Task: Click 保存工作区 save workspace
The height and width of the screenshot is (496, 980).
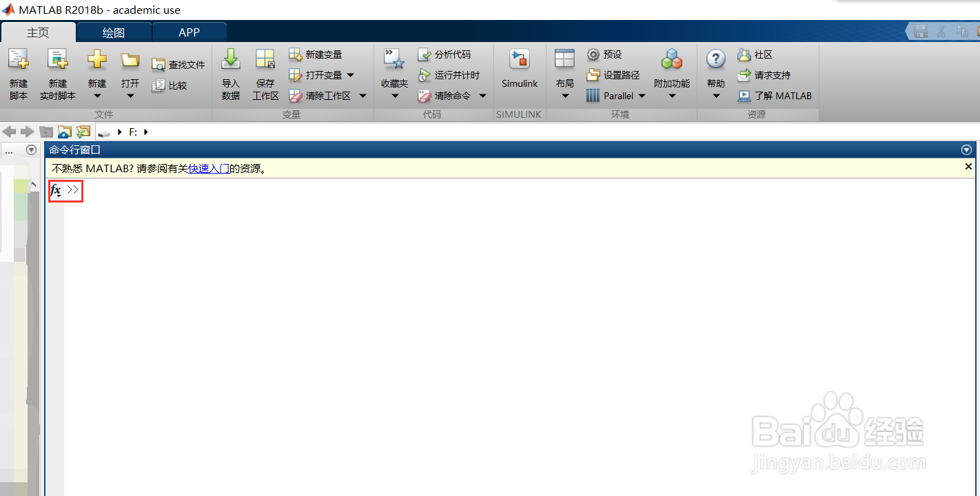Action: tap(265, 74)
